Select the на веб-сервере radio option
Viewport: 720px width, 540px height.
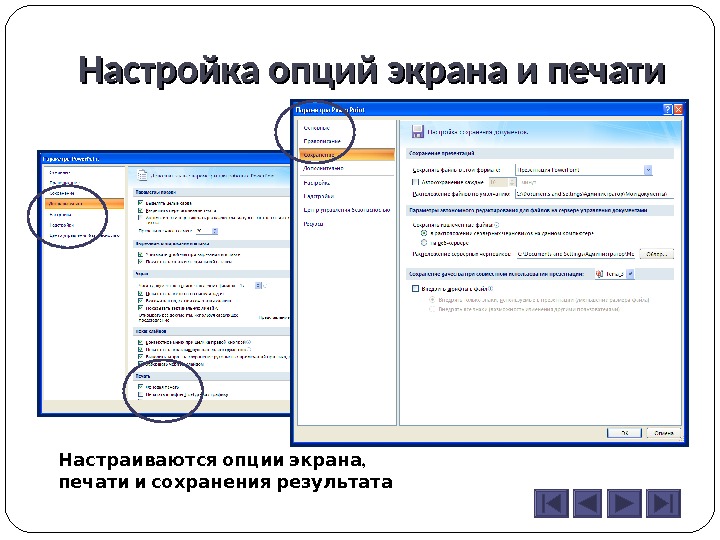tap(424, 242)
